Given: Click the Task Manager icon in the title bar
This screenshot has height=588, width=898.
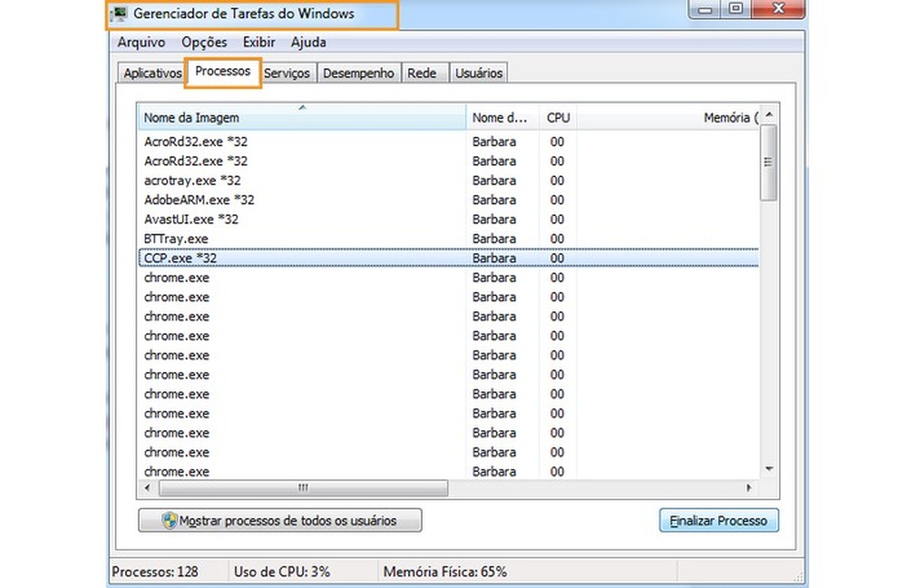Looking at the screenshot, I should point(119,13).
